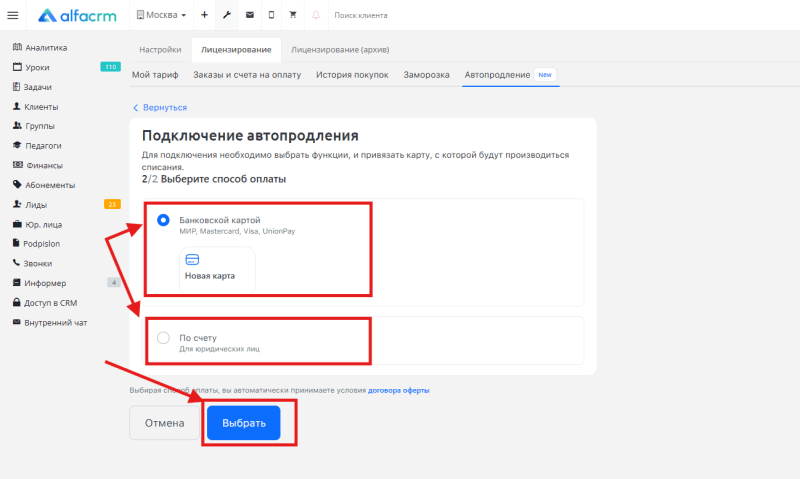Switch to Лицензирование (архив) tab
The width and height of the screenshot is (800, 479).
click(339, 49)
